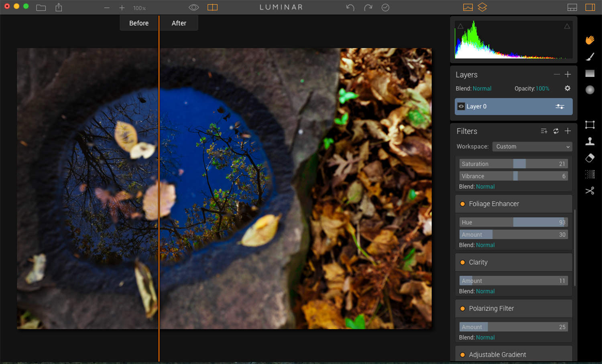Toggle the Foliage Enhancer filter on or off
Screen dimensions: 602x364
(463, 204)
